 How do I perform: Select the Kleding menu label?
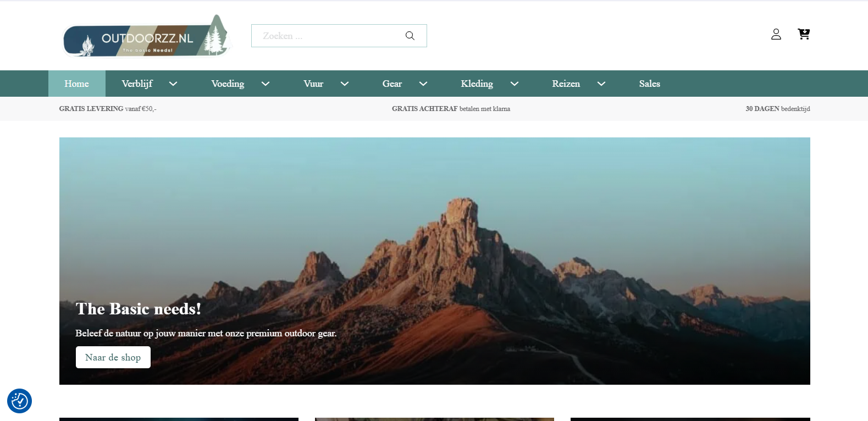pos(477,84)
